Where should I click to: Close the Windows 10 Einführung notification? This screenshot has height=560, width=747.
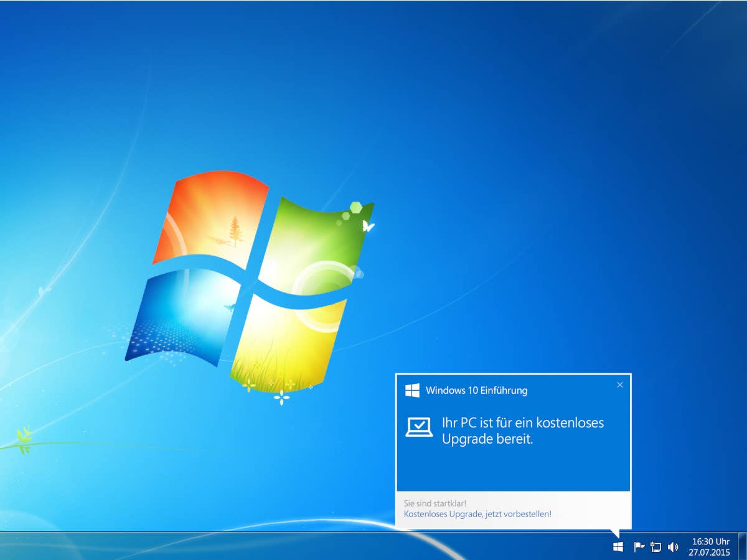620,385
